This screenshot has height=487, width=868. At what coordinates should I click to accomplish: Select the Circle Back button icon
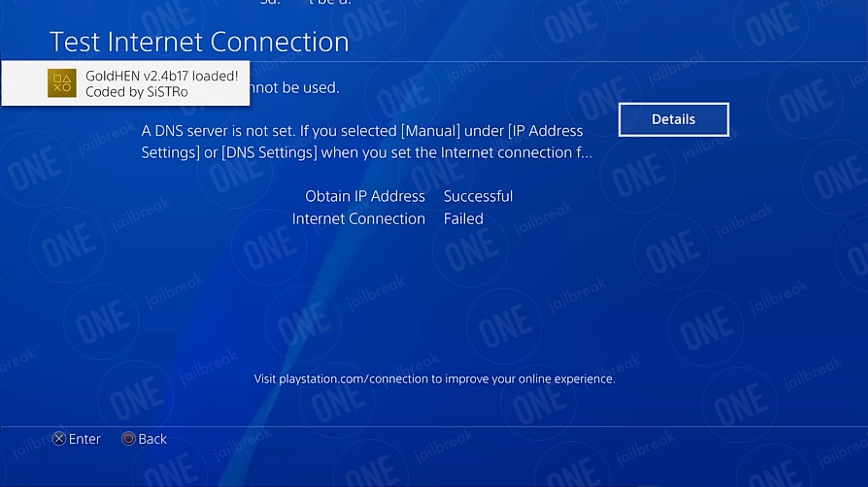tap(128, 439)
